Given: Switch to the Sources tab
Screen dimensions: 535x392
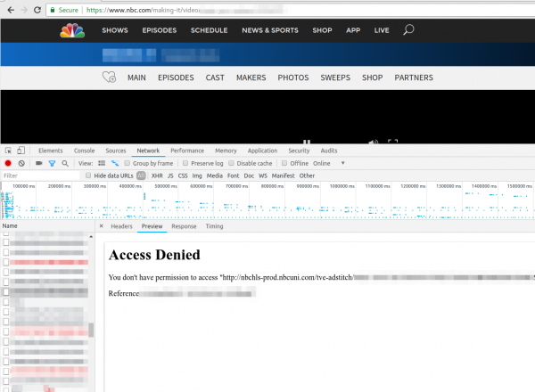Looking at the screenshot, I should tap(116, 151).
